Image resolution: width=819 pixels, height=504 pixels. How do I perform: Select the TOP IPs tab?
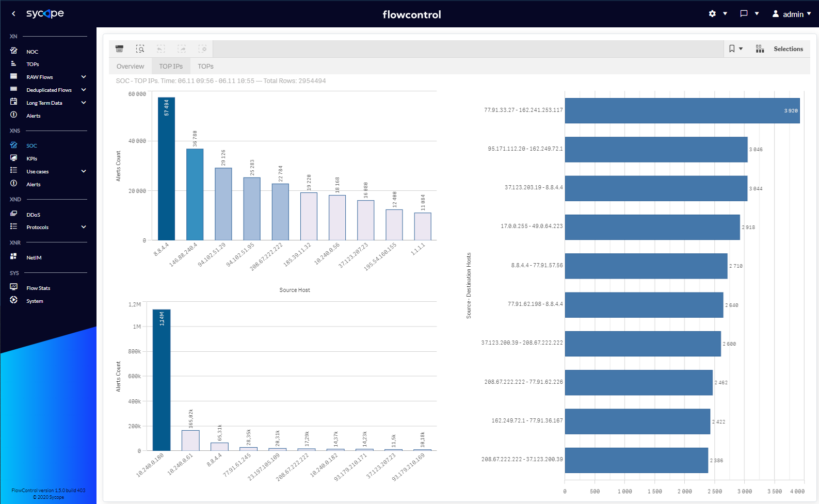pos(171,66)
